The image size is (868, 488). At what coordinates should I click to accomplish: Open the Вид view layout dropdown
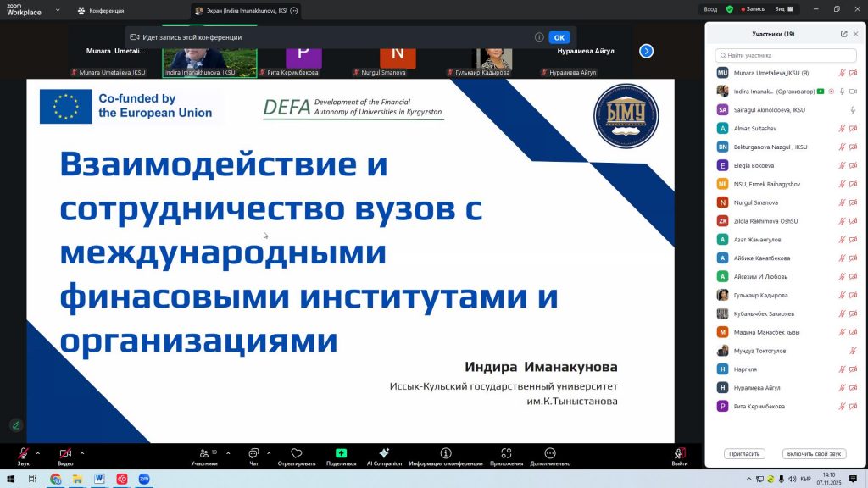click(785, 9)
